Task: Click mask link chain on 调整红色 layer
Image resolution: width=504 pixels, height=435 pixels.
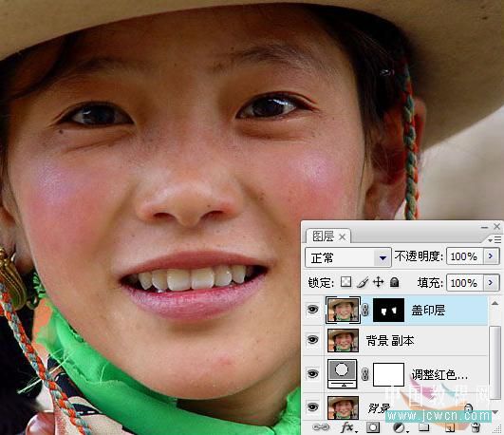Action: [365, 374]
